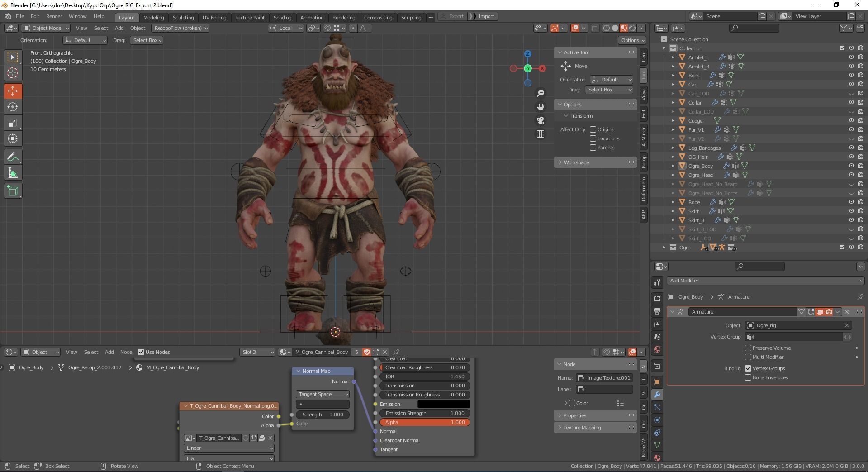Disable Use Nodes checkbox
Image resolution: width=868 pixels, height=472 pixels.
[141, 352]
